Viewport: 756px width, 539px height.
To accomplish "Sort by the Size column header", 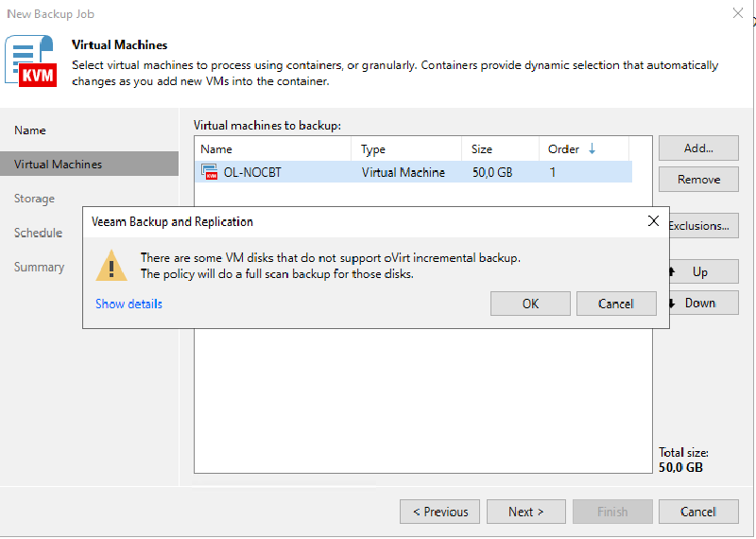I will 501,149.
